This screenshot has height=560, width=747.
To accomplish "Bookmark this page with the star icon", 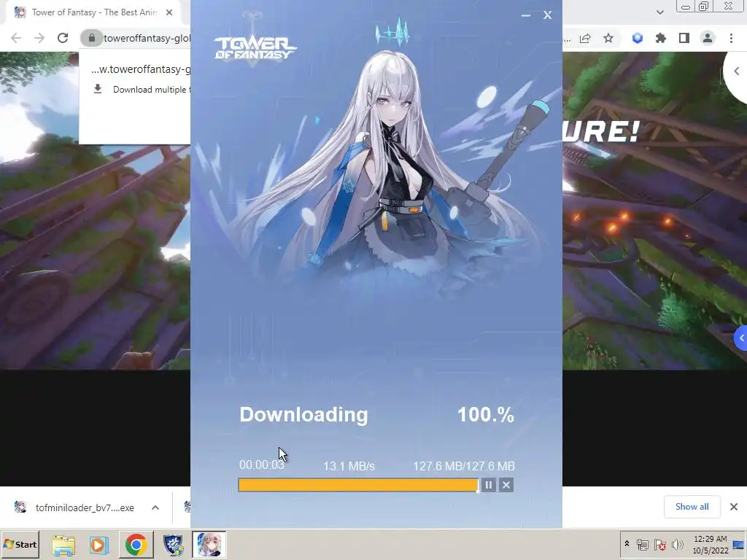I will (x=608, y=38).
